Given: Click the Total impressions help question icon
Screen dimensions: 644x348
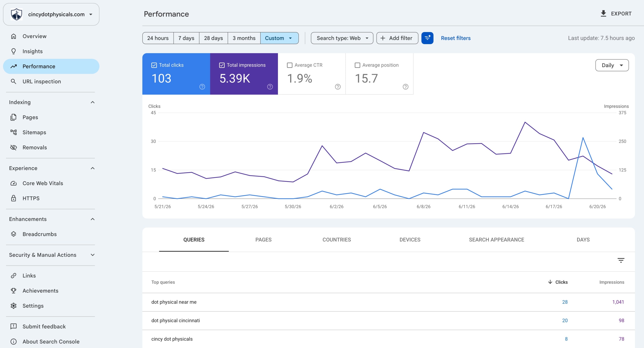Looking at the screenshot, I should point(270,87).
